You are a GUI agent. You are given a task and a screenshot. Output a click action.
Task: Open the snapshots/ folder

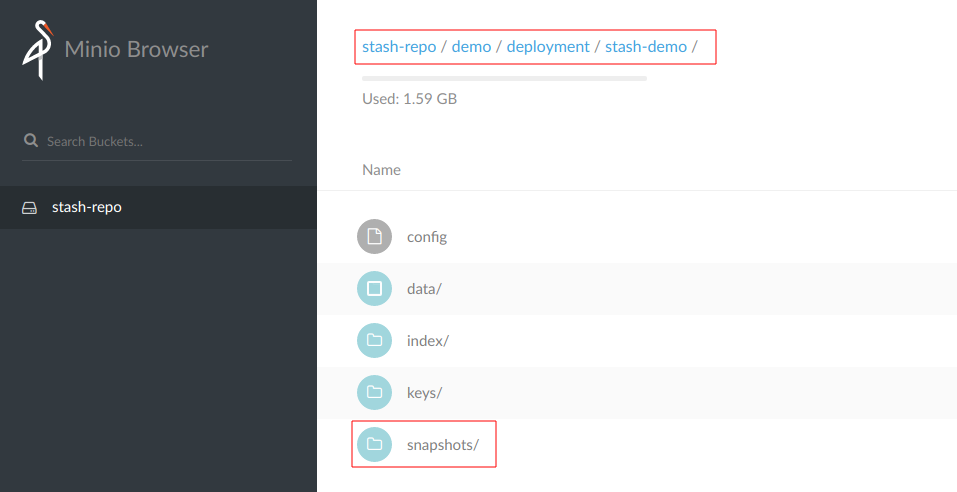pyautogui.click(x=443, y=445)
